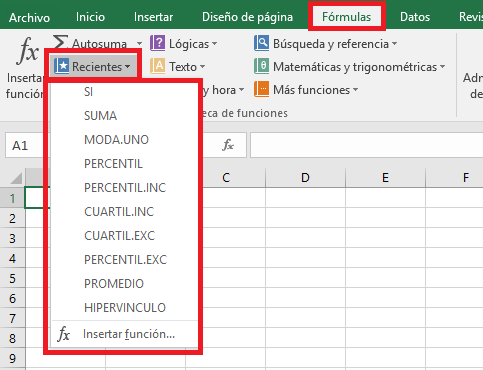Screen dimensions: 483x370
Task: Select column D header
Action: (x=305, y=178)
